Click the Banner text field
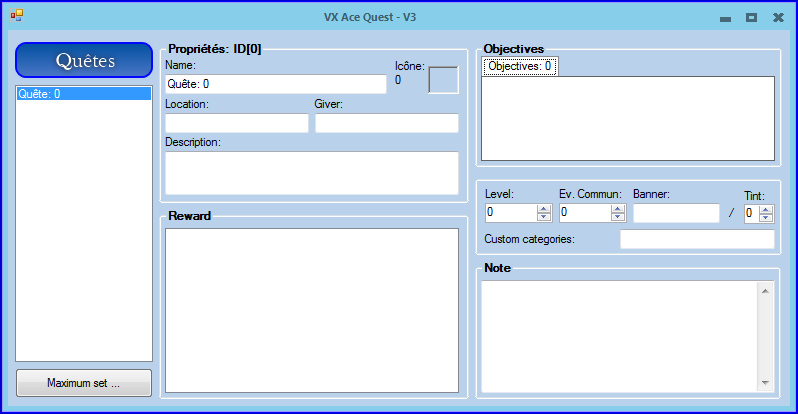Screen dimensions: 798x414 click(676, 213)
